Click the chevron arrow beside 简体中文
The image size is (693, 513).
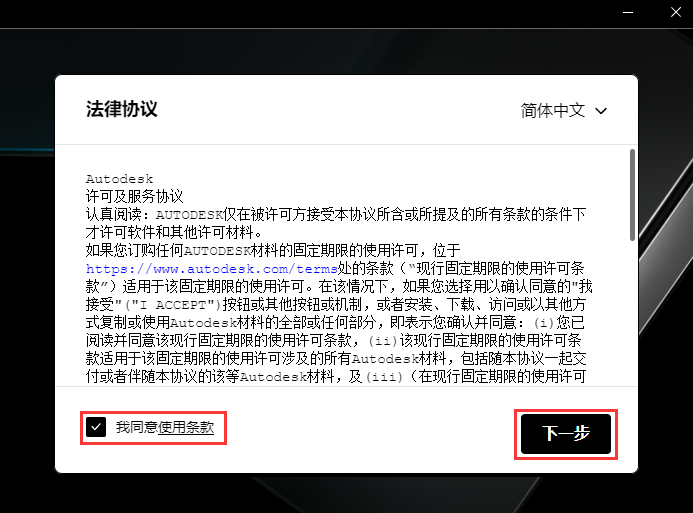click(x=601, y=111)
